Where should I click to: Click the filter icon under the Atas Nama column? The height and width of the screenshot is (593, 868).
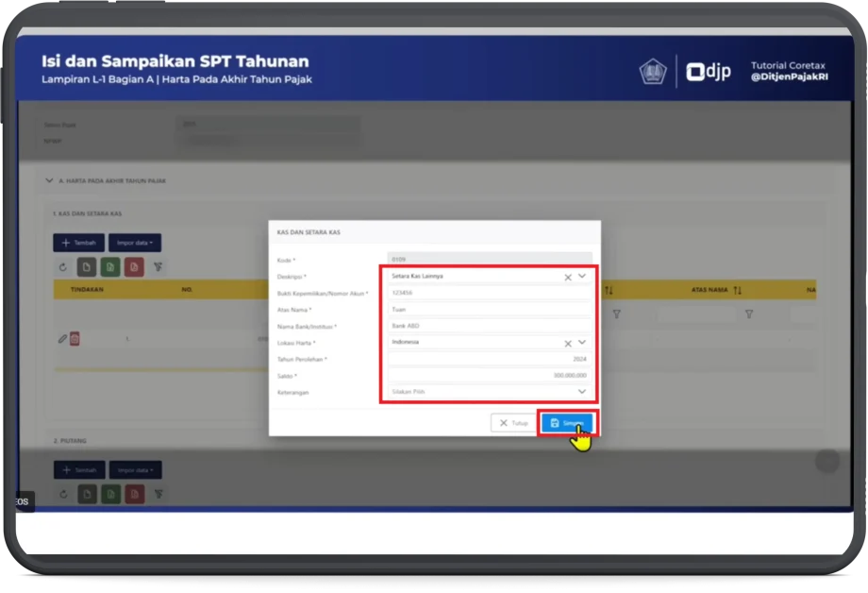pyautogui.click(x=748, y=313)
